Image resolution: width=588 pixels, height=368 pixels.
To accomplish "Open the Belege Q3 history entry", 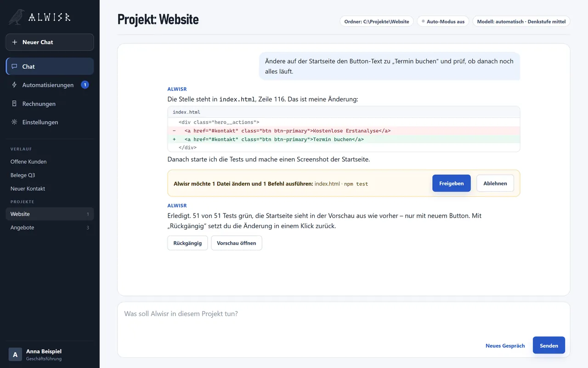I will click(x=50, y=175).
